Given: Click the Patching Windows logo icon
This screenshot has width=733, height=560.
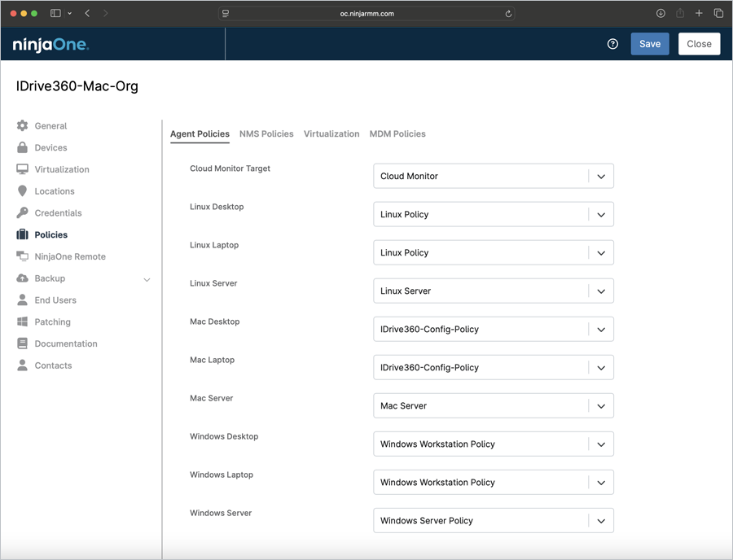Looking at the screenshot, I should [x=22, y=322].
